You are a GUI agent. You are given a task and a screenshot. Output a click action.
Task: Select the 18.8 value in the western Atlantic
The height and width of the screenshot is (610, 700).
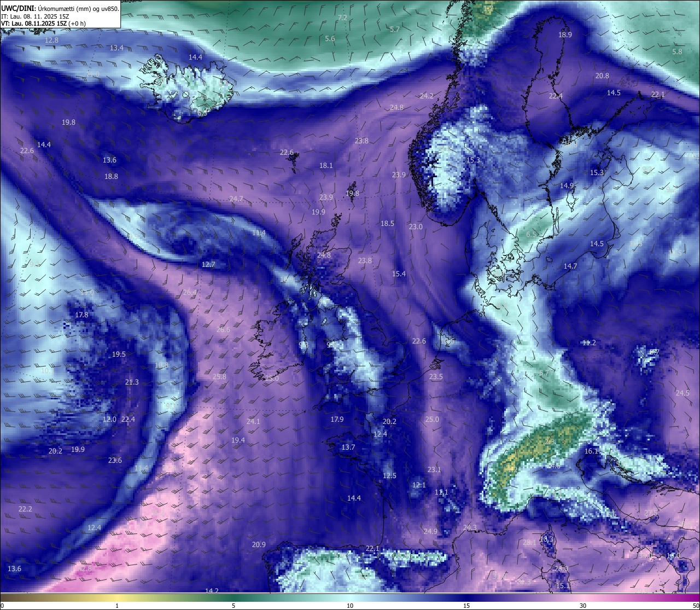point(111,177)
